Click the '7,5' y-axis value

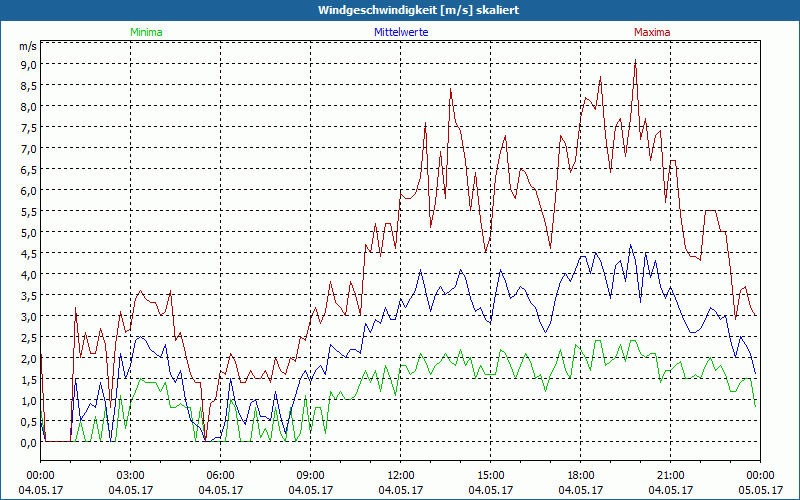[28, 127]
